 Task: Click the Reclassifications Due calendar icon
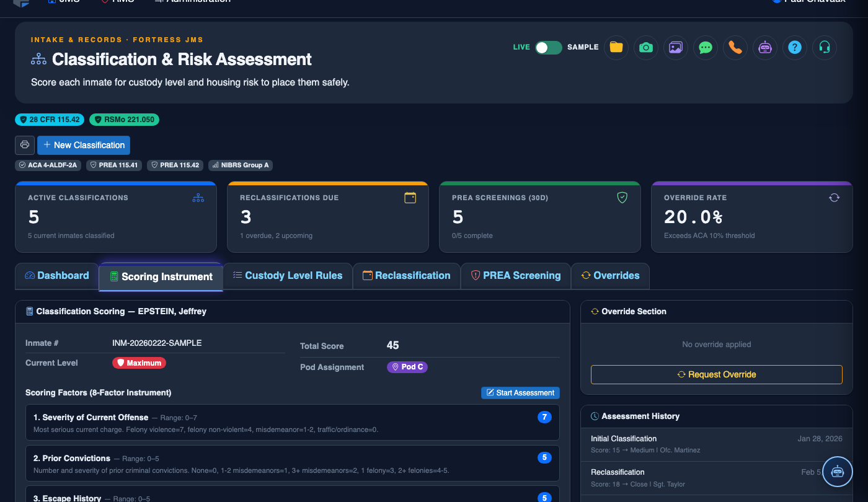point(410,198)
